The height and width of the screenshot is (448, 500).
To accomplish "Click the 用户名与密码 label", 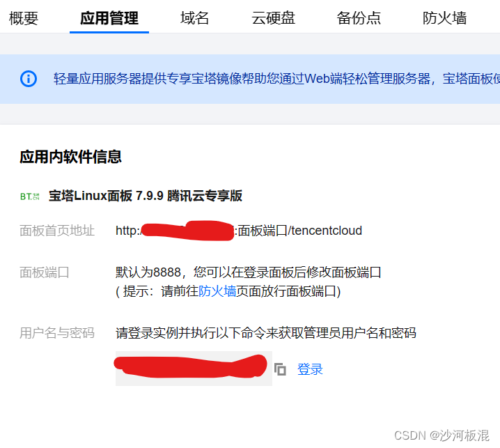I will (57, 333).
